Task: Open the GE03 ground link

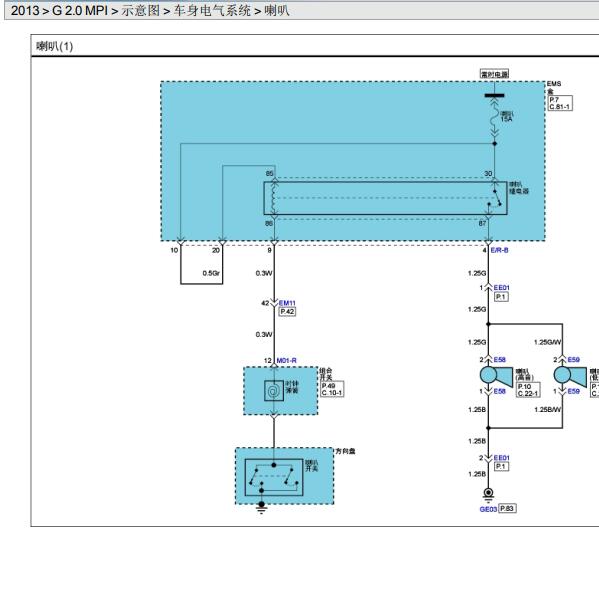Action: [488, 509]
